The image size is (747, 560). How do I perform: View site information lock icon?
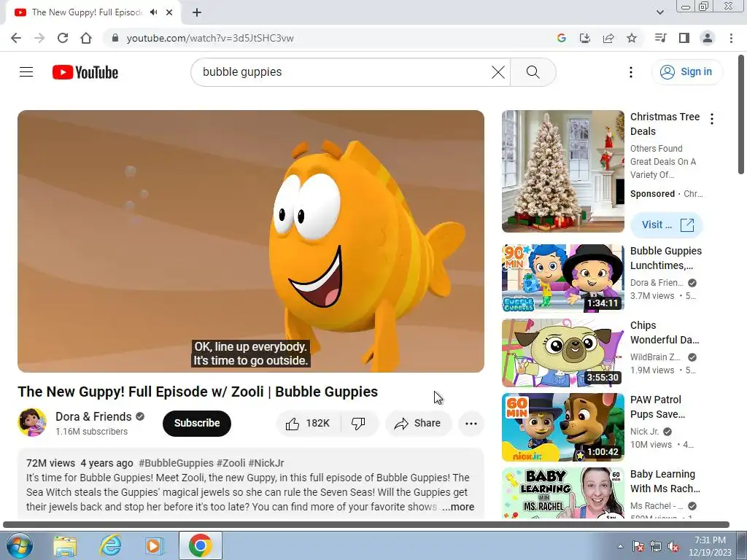pos(115,38)
